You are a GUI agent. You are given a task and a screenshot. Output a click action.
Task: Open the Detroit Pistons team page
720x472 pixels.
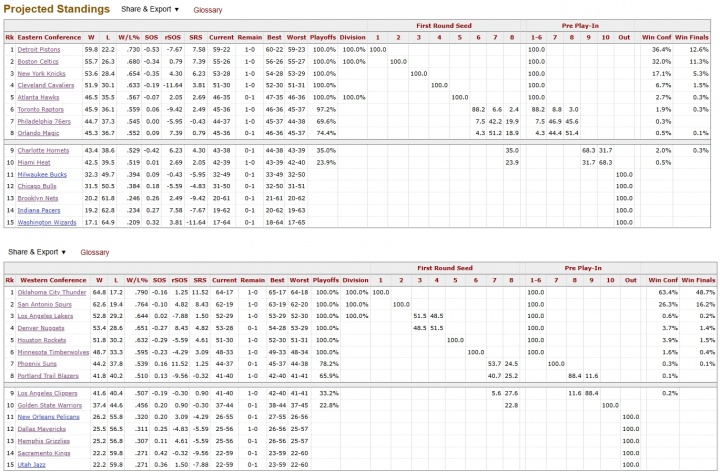point(40,49)
